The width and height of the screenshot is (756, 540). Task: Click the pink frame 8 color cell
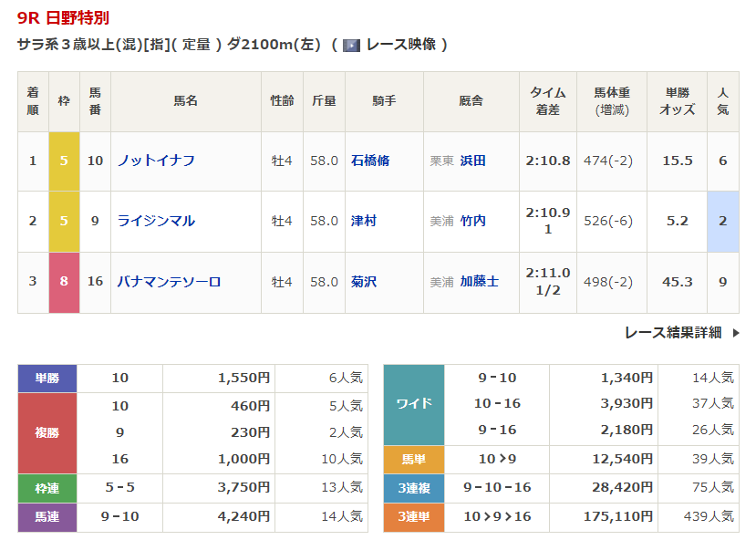click(64, 282)
